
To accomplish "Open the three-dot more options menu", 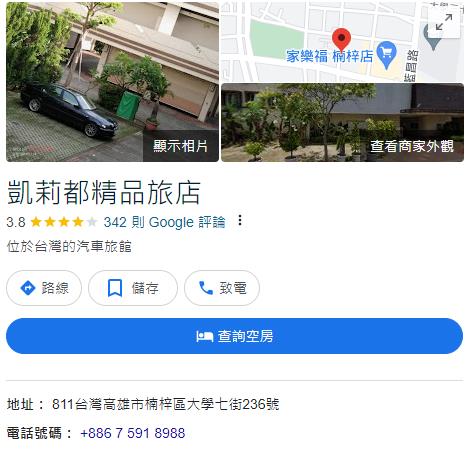I will click(240, 221).
